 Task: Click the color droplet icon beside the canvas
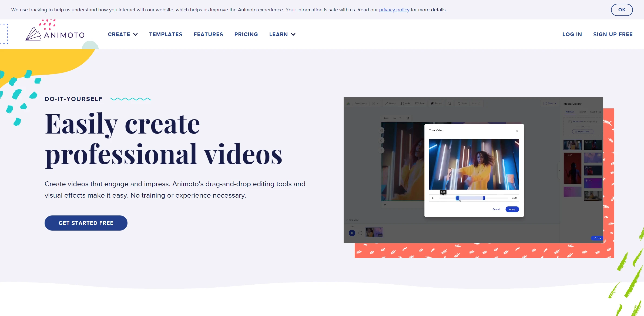click(381, 140)
